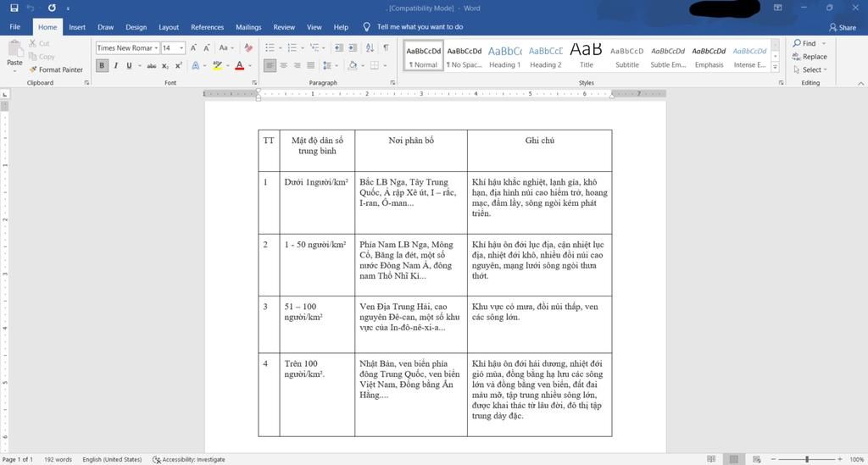Expand the Styles gallery
The image size is (868, 465).
click(776, 68)
